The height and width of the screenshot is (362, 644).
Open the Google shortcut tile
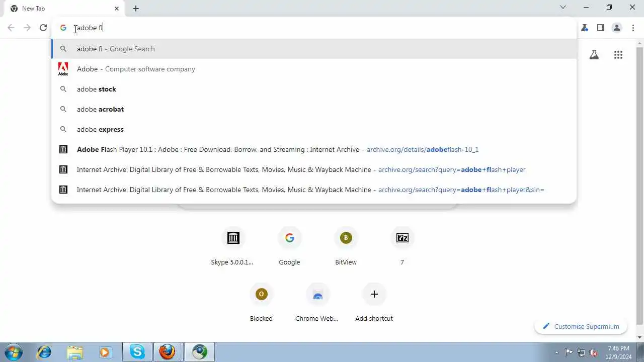[289, 246]
